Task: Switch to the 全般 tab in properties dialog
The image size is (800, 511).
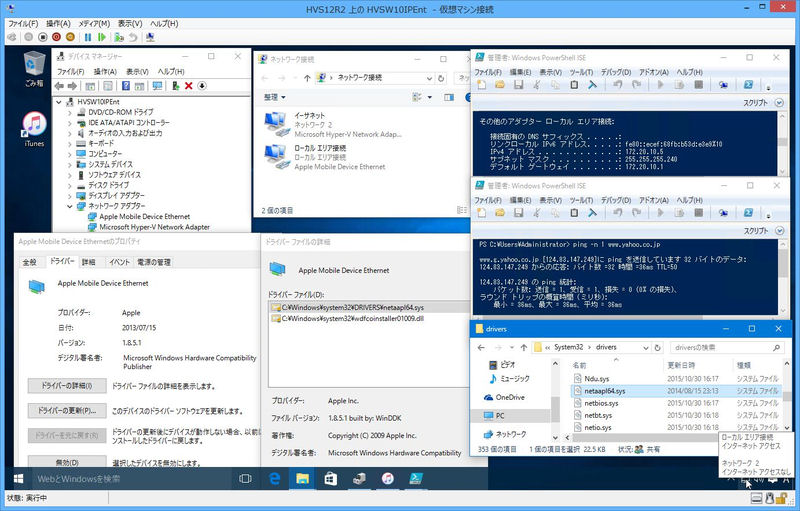Action: click(30, 262)
